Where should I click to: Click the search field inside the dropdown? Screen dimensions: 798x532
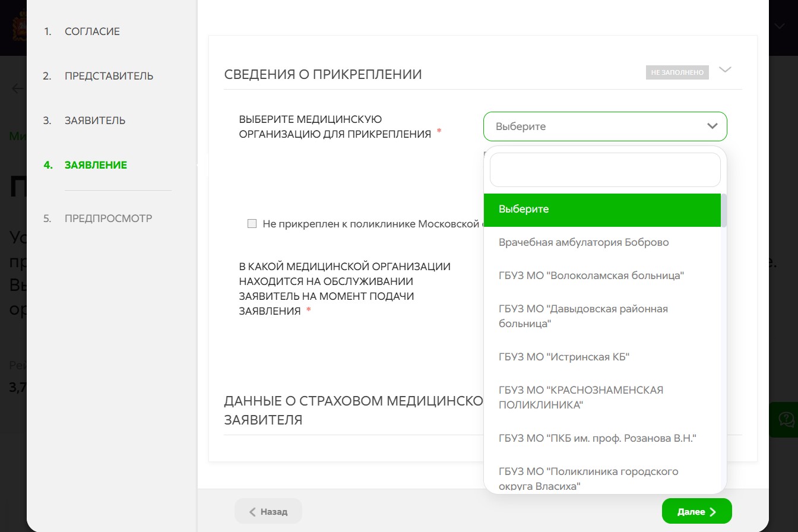604,170
